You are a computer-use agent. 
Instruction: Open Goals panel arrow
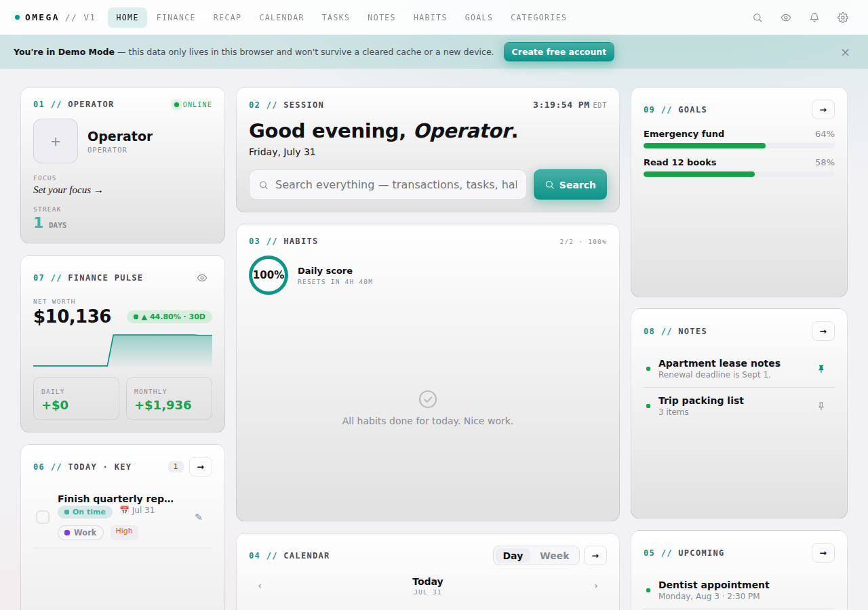(823, 110)
